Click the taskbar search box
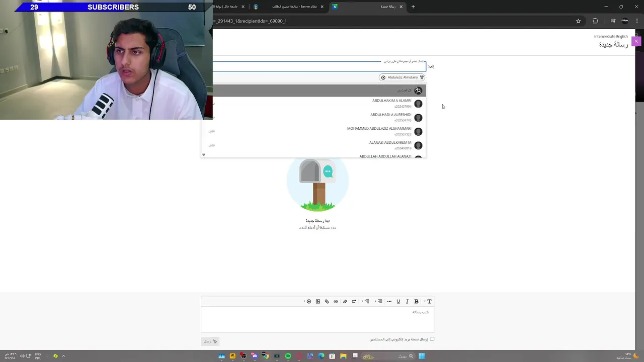This screenshot has width=644, height=362. pos(387,356)
